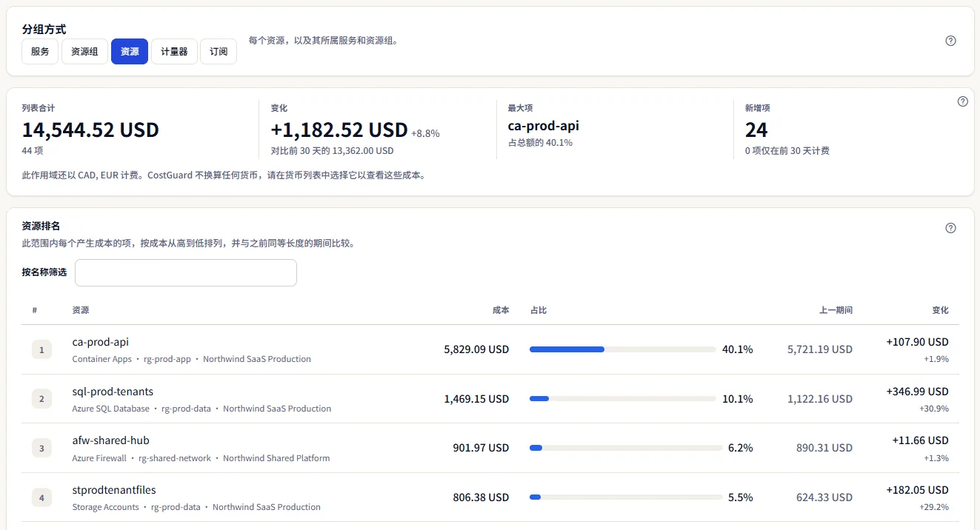
Task: Click the Azure SQL Database service label
Action: point(110,409)
